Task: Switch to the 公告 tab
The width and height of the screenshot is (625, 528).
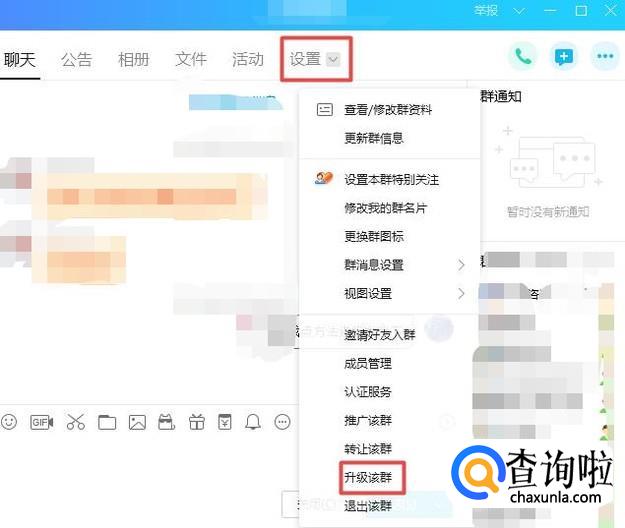Action: click(x=76, y=59)
